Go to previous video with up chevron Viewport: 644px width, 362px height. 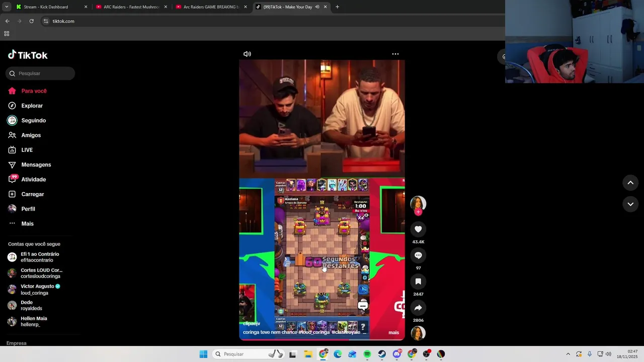(x=630, y=183)
